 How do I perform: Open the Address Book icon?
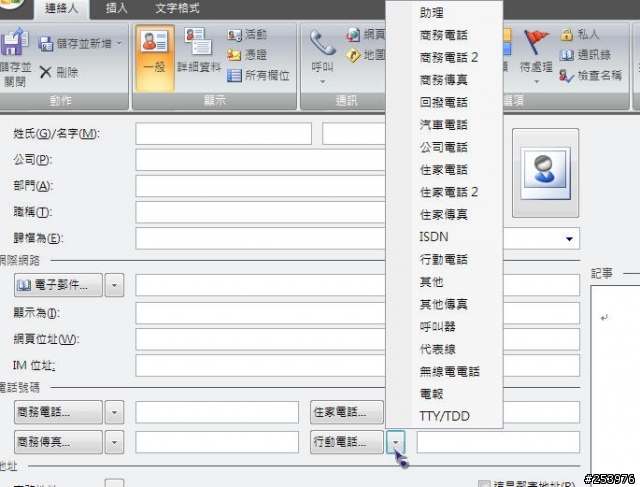tap(566, 55)
